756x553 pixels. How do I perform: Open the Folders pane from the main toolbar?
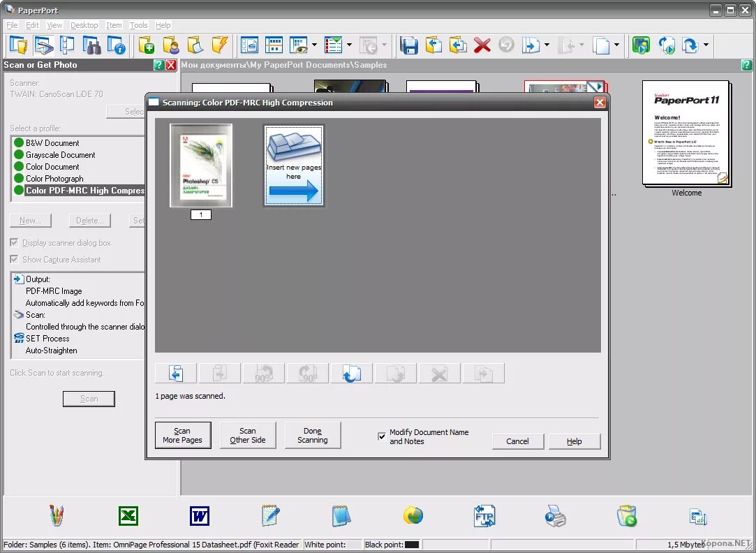(x=18, y=45)
